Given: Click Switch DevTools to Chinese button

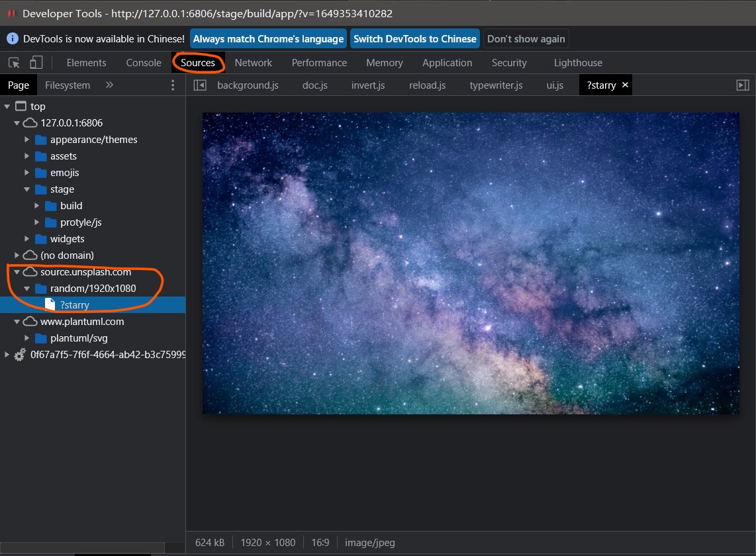Looking at the screenshot, I should tap(414, 39).
